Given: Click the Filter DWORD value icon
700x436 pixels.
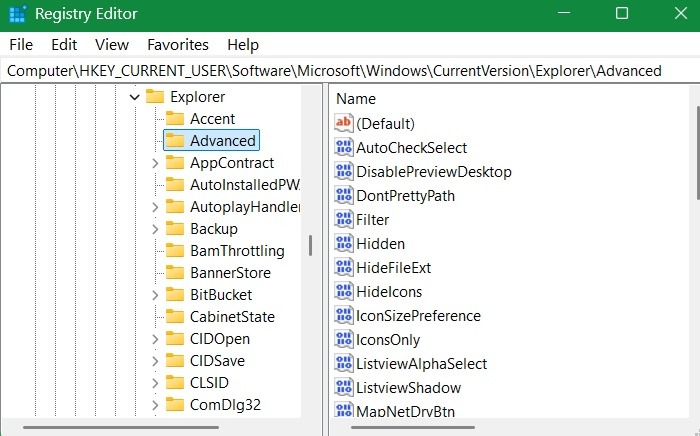Looking at the screenshot, I should [344, 219].
